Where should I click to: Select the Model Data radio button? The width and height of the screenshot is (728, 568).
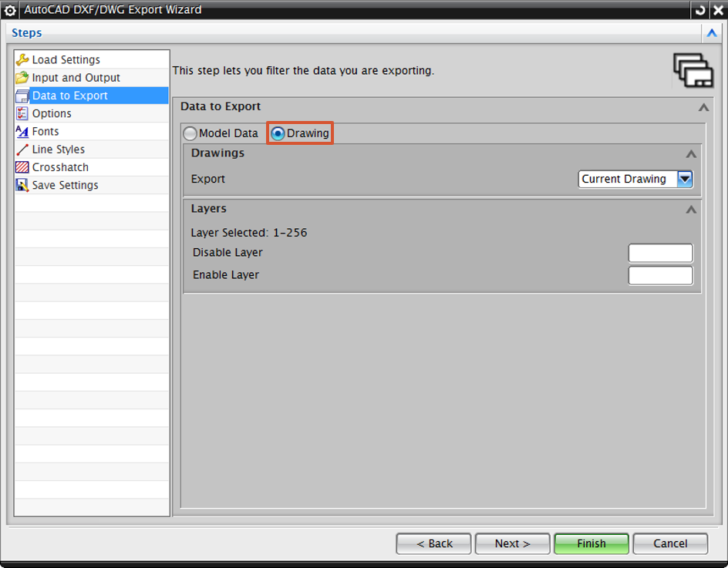pyautogui.click(x=190, y=133)
